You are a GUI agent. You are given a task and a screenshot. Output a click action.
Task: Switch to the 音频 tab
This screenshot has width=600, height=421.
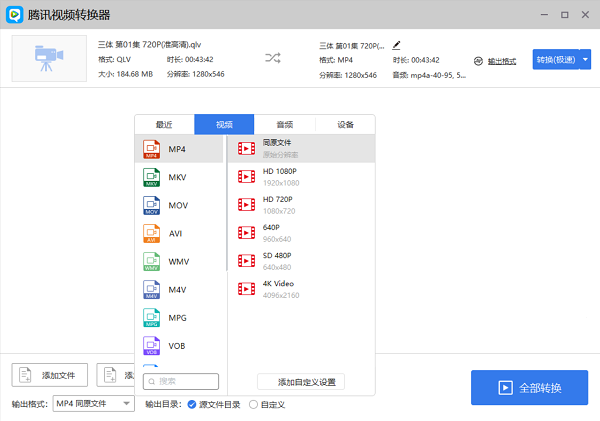[x=285, y=125]
